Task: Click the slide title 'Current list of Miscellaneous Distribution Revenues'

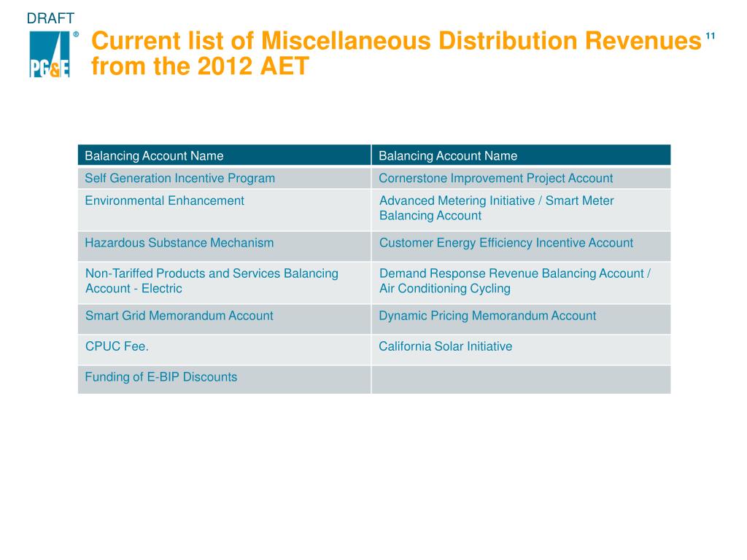Action: 396,53
